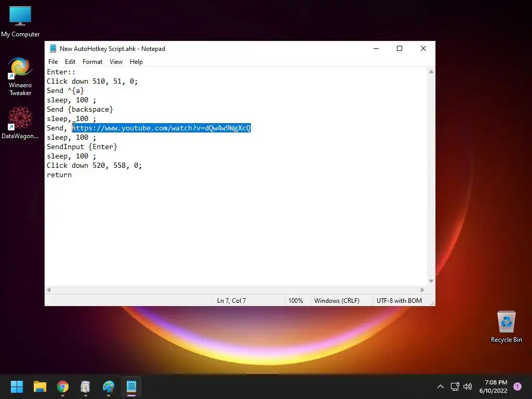Click the 'Click down 510, 51, 0;' line
The width and height of the screenshot is (532, 399).
click(92, 82)
